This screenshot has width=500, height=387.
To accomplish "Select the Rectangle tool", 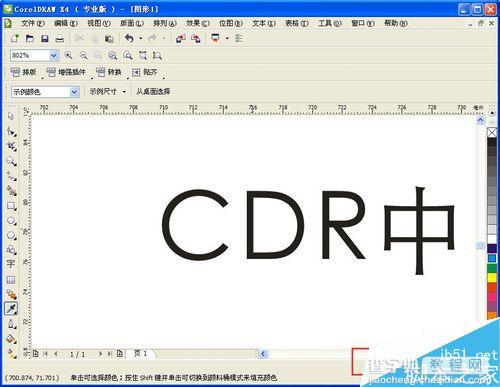I will 11,206.
